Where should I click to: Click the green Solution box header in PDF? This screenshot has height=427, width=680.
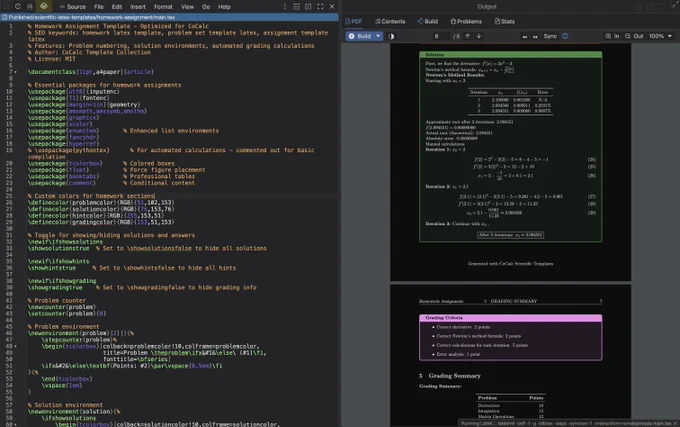(x=510, y=55)
